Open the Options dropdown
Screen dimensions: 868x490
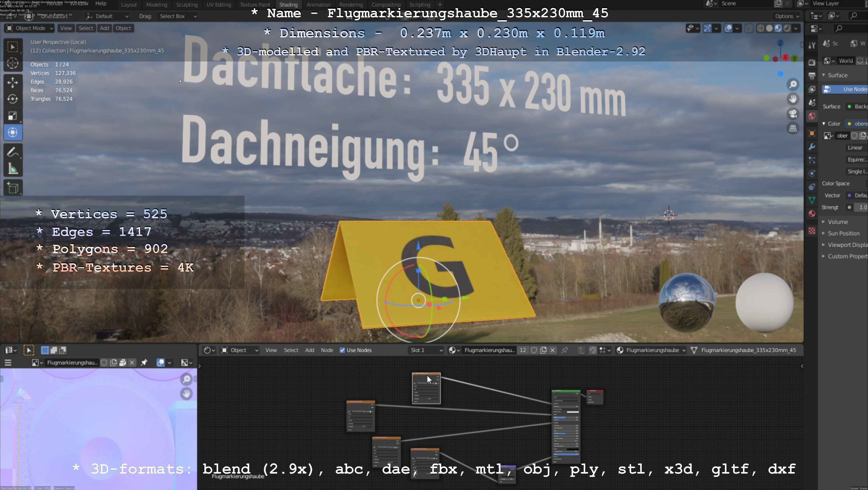click(787, 16)
